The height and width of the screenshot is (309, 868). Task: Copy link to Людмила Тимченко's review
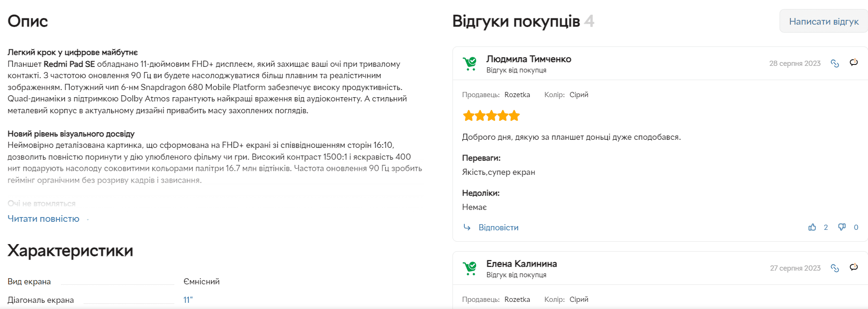coord(835,64)
